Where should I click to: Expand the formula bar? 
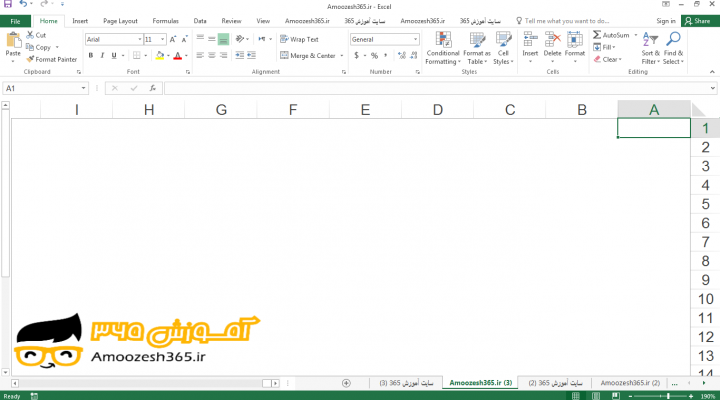[x=712, y=88]
